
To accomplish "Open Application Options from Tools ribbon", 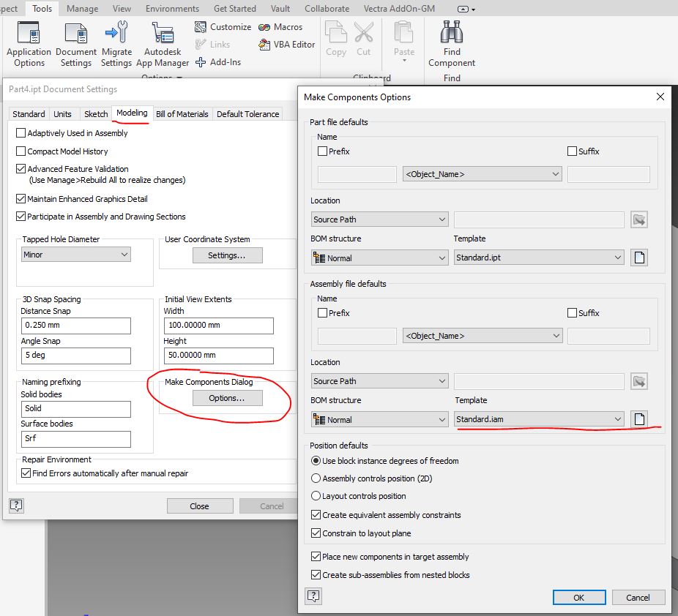I will [29, 45].
